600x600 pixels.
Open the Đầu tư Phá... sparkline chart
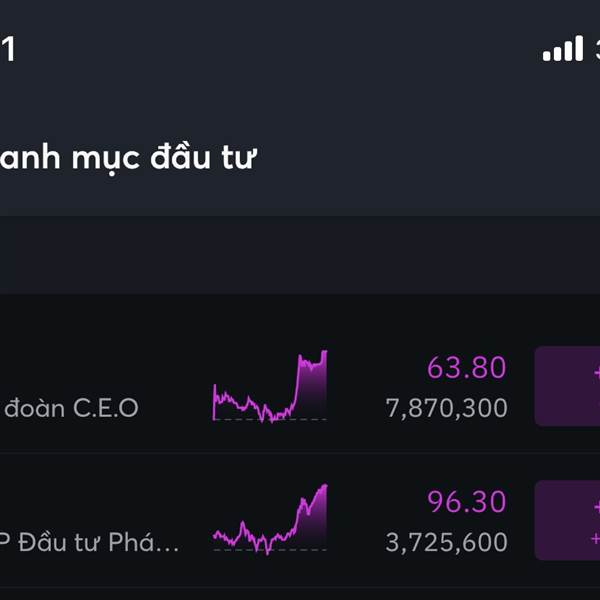click(x=270, y=519)
